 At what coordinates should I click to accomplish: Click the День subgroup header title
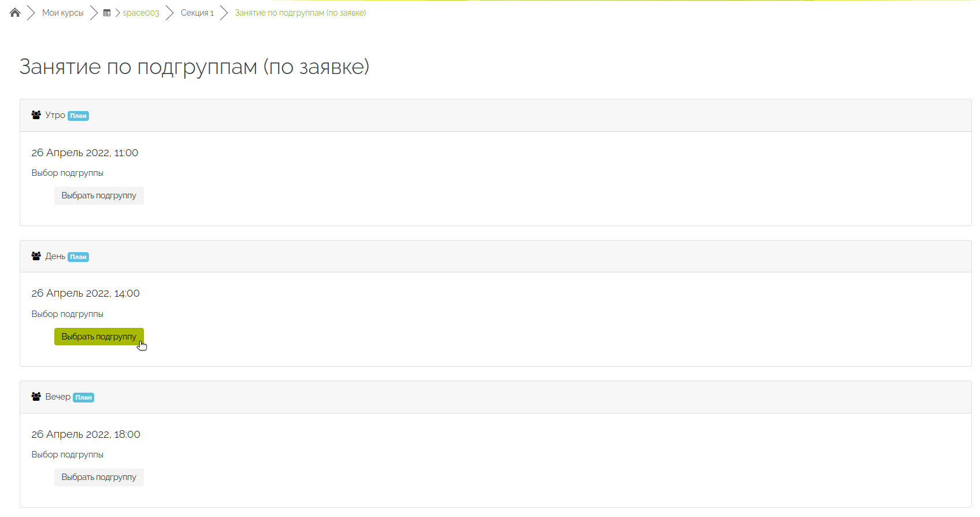(x=55, y=256)
